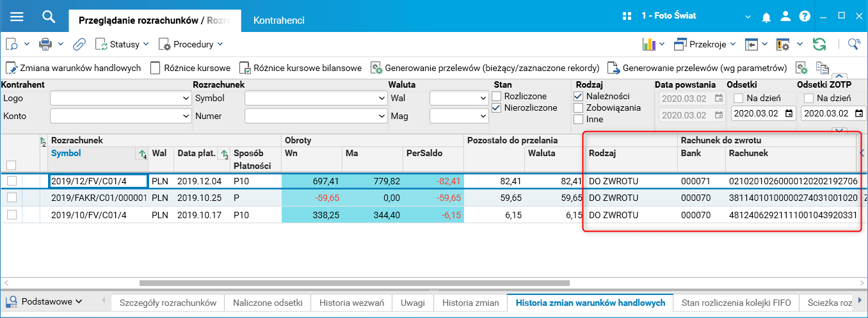The height and width of the screenshot is (318, 868).
Task: Enable the Zobowiązania checkbox
Action: [579, 107]
